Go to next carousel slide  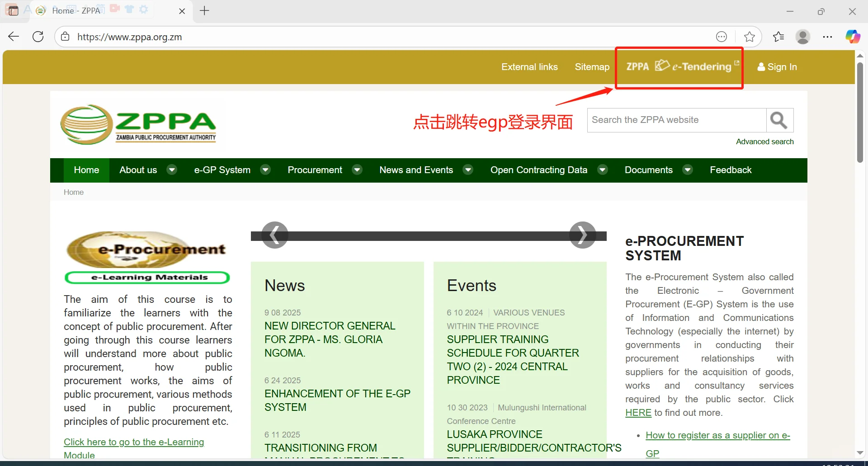coord(583,235)
